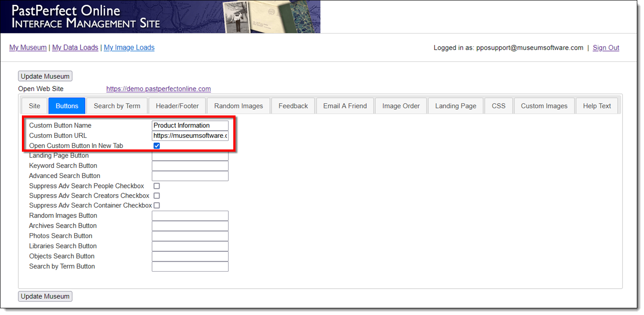The width and height of the screenshot is (644, 315).
Task: Enable Suppress Adv Search Creators checkbox
Action: point(156,196)
